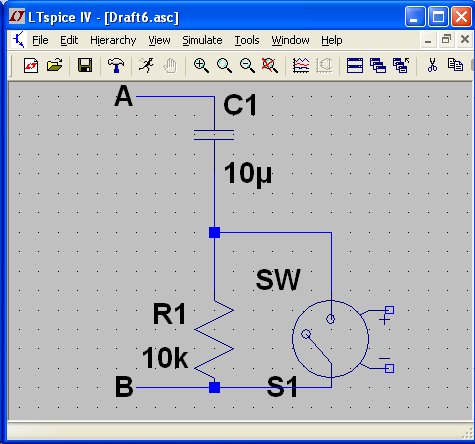This screenshot has width=475, height=444.
Task: Click the transistor document icon in the menu bar
Action: coord(19,40)
